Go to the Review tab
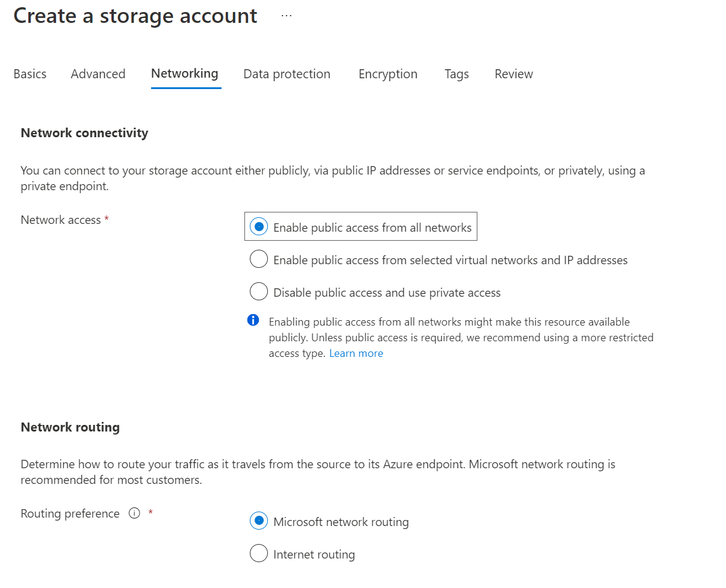 (x=513, y=74)
